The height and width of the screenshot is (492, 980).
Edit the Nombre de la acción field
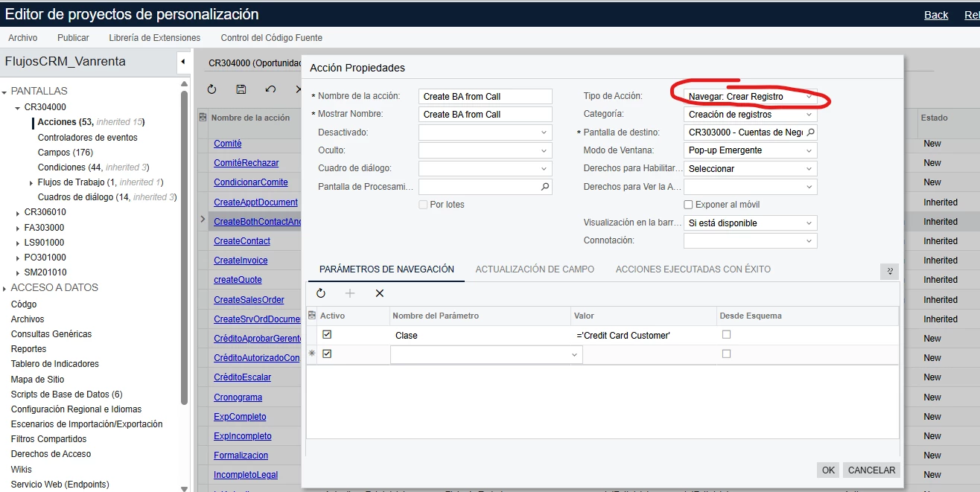[486, 96]
